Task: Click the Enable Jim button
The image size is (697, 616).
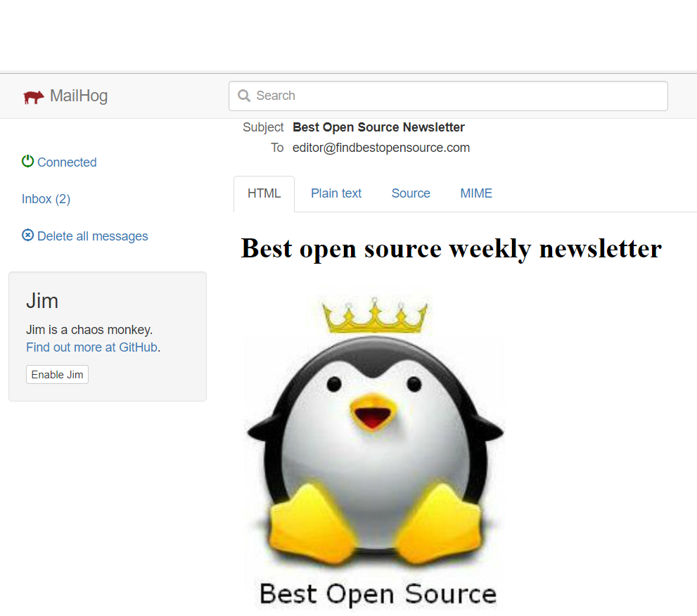Action: click(x=58, y=375)
